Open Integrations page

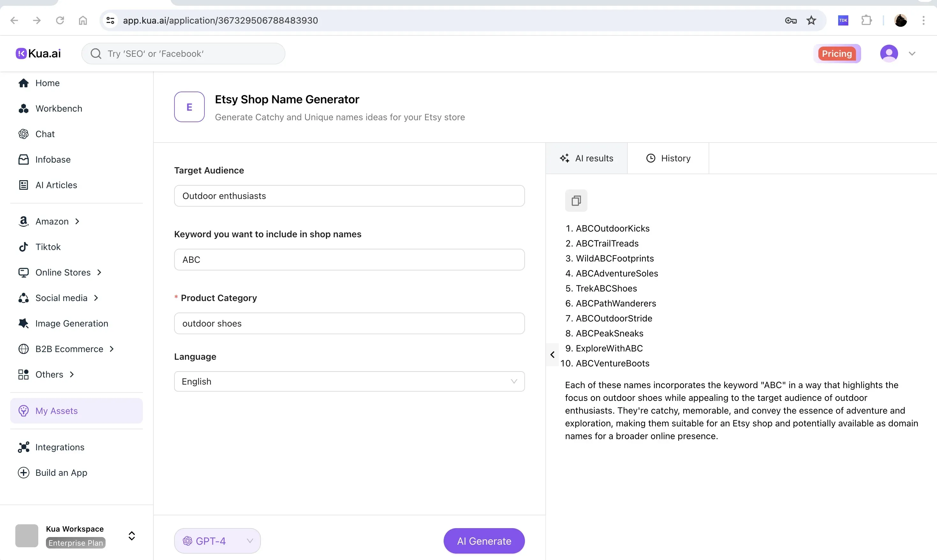(x=60, y=447)
